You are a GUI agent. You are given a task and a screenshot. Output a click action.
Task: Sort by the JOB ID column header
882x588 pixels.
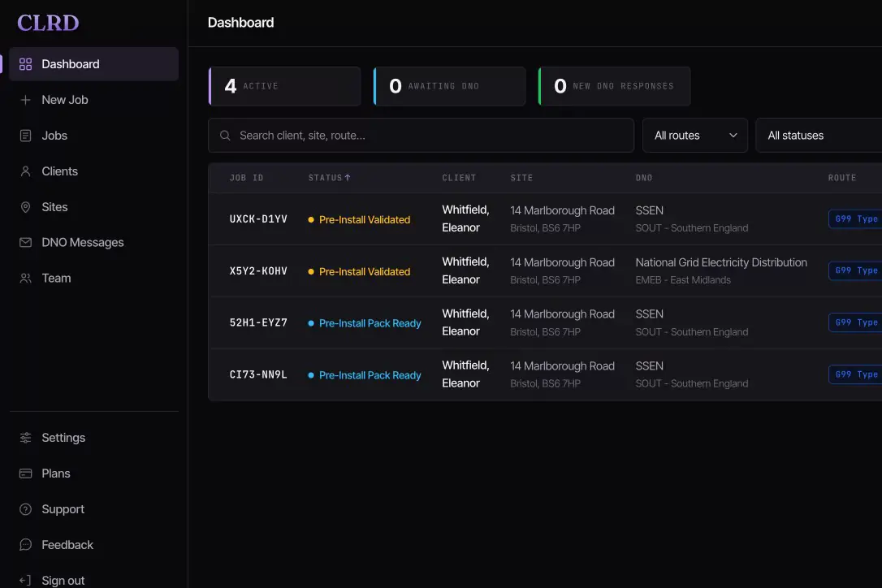click(246, 178)
